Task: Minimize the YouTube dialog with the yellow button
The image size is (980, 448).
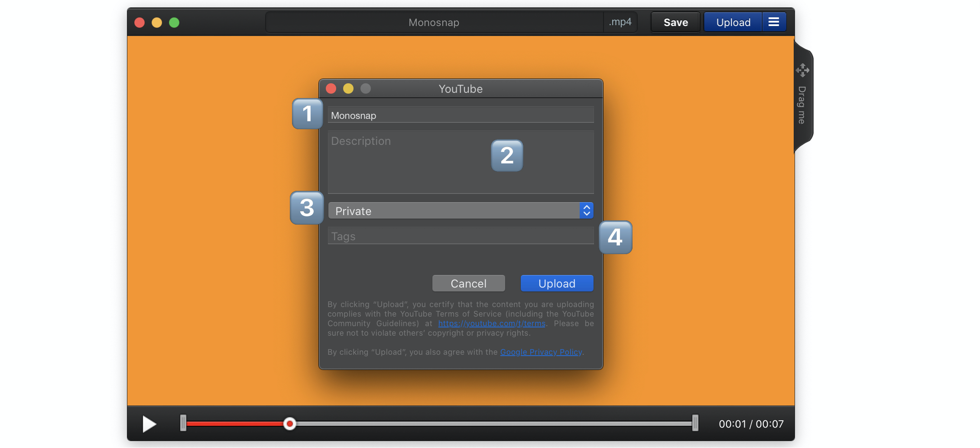Action: pos(348,88)
